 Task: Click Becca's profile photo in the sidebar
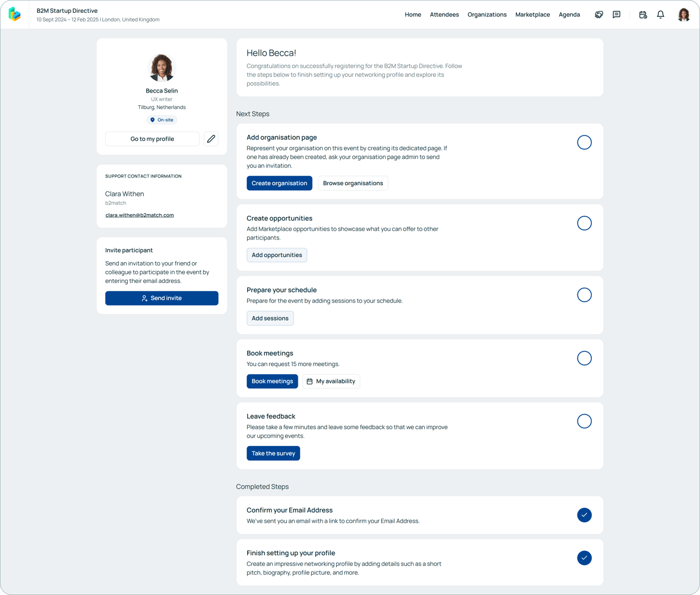tap(162, 67)
